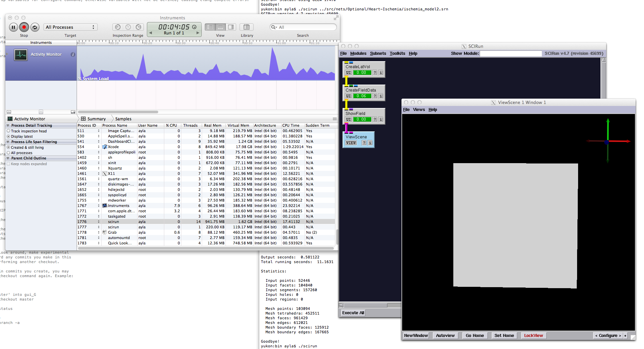The height and width of the screenshot is (349, 644).
Task: Toggle left pane view button
Action: coord(210,27)
